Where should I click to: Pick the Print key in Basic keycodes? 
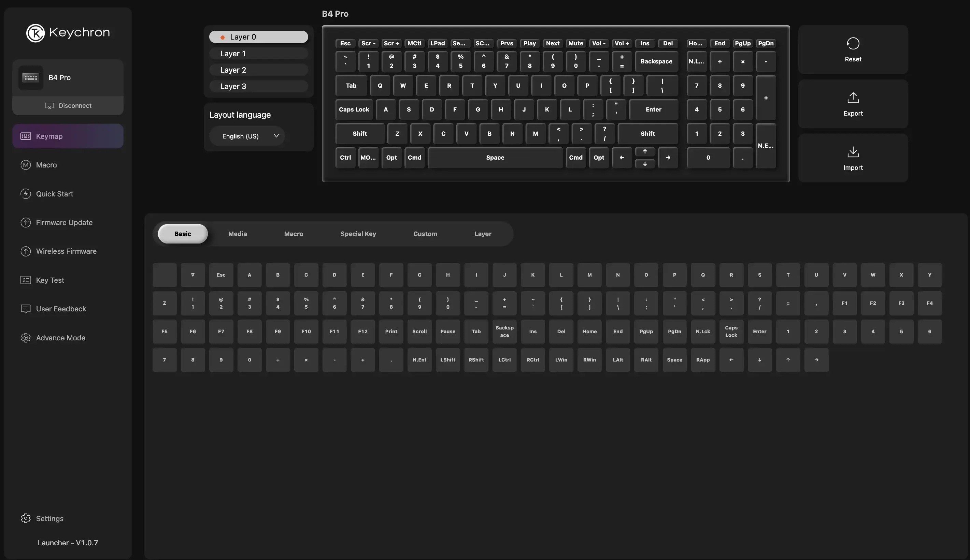coord(391,331)
